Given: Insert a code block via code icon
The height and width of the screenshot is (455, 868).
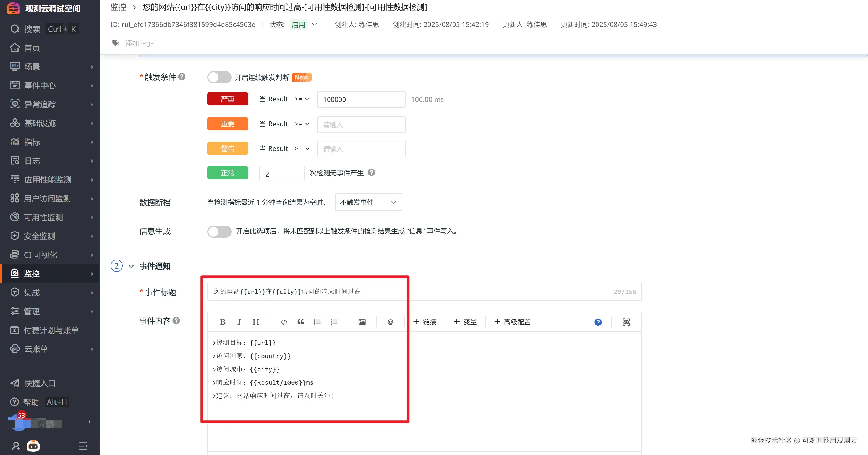Looking at the screenshot, I should pyautogui.click(x=284, y=322).
